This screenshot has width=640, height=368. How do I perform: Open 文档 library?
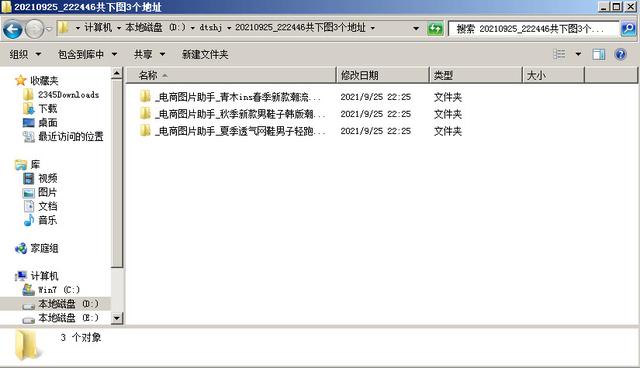(x=48, y=206)
